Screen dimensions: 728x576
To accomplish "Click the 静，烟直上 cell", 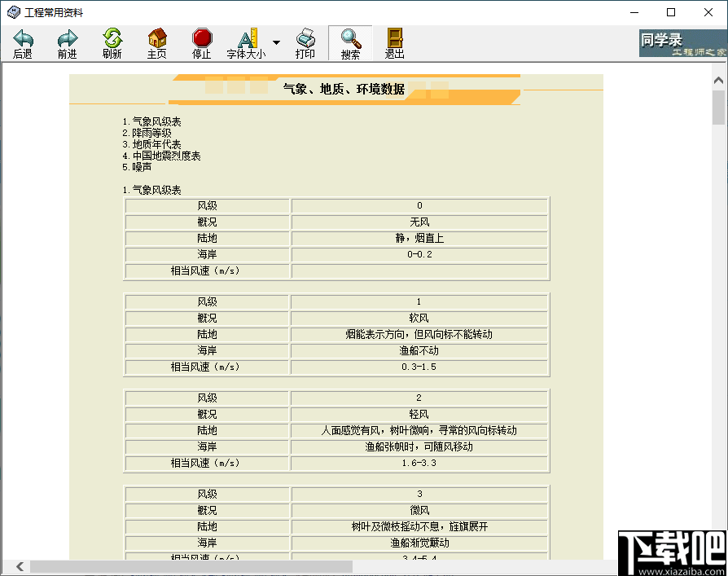I will [419, 238].
